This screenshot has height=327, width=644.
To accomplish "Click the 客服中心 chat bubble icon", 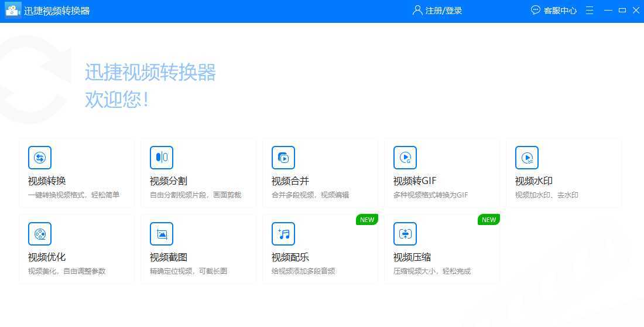I will coord(536,11).
